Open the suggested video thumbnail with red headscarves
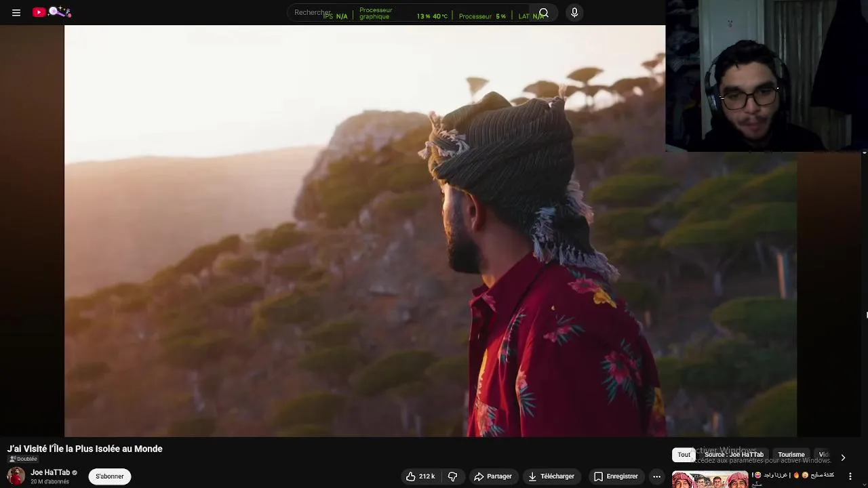Screen dimensions: 868x488 tap(710, 479)
